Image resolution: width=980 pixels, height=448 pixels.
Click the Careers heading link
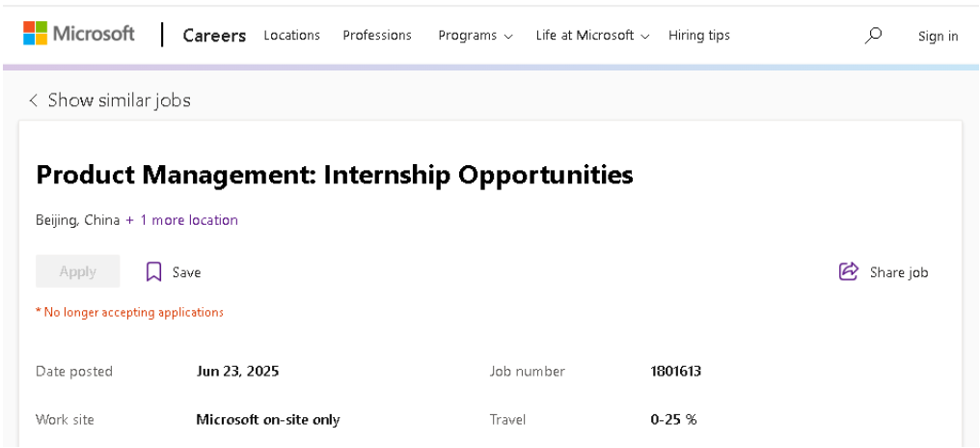[214, 36]
